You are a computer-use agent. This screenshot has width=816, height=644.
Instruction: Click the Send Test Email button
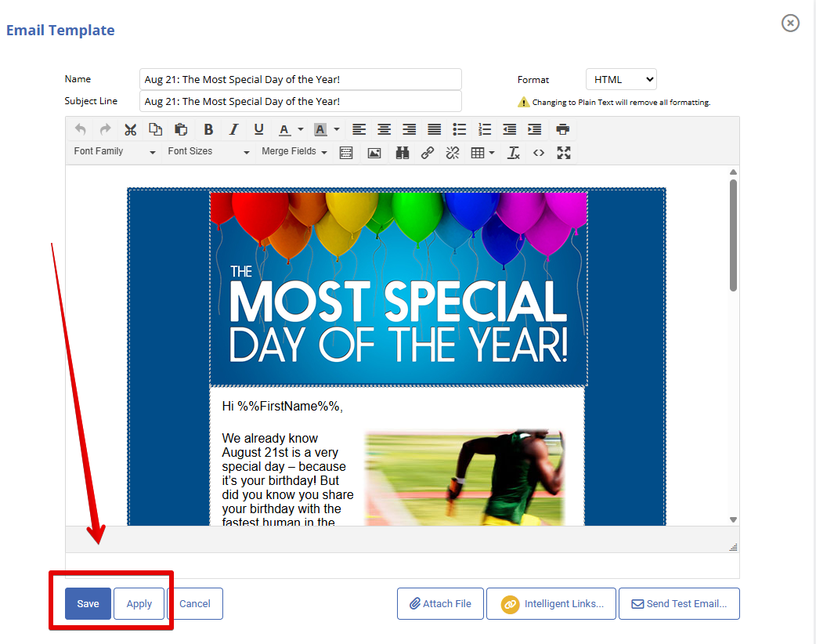coord(679,604)
